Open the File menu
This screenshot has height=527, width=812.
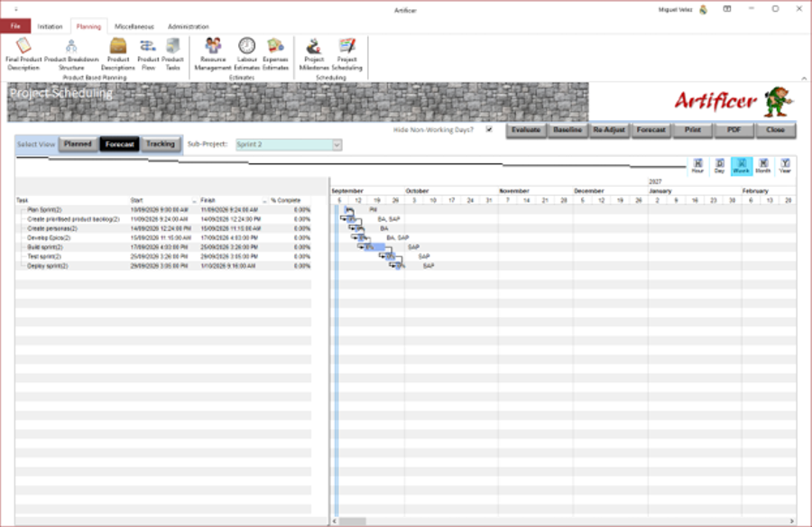pos(15,26)
